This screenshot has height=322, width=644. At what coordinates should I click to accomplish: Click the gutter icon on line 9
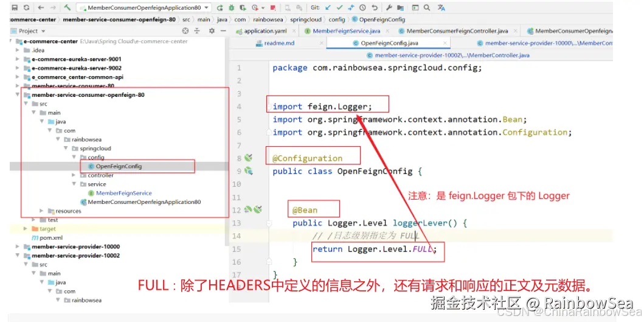248,170
